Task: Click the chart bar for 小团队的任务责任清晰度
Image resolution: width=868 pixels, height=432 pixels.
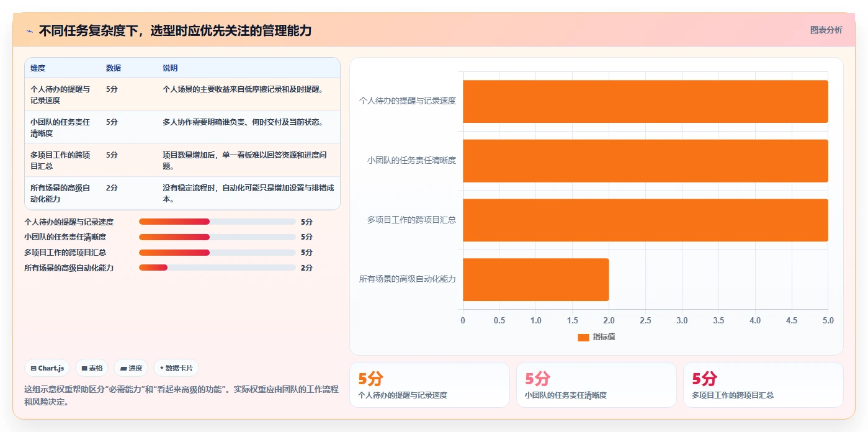Action: [x=645, y=161]
